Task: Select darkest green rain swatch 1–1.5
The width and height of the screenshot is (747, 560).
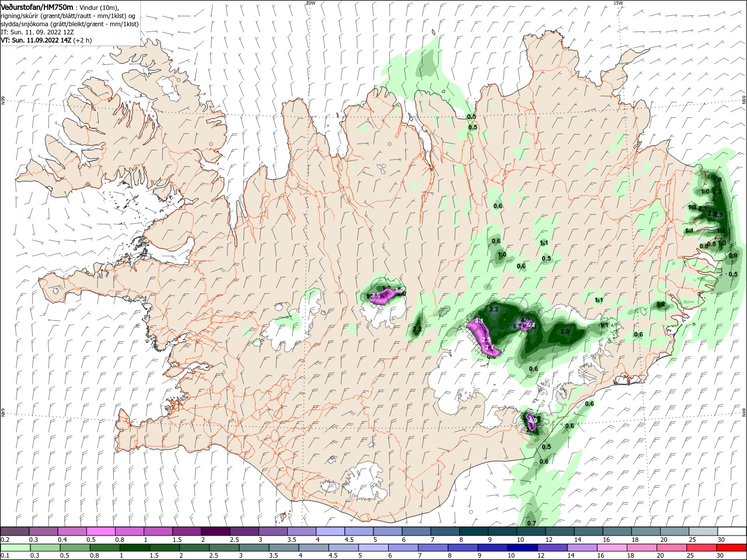Action: [x=134, y=547]
